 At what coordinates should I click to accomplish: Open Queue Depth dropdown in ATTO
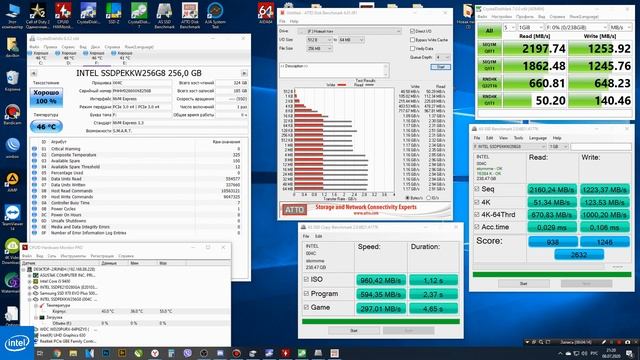[x=442, y=58]
